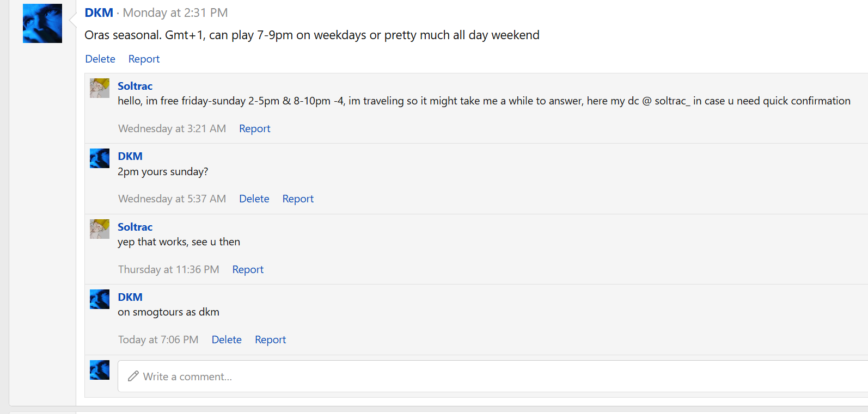Click Soltrac avatar beside 'yep that works'
Screen dimensions: 868x414
(x=100, y=229)
